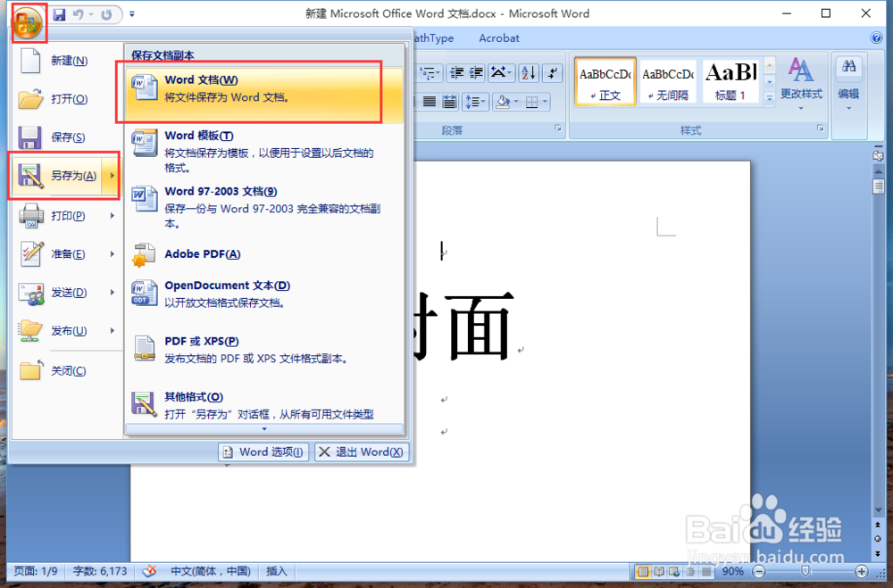893x588 pixels.
Task: Open the 编辑 group button
Action: click(x=848, y=86)
